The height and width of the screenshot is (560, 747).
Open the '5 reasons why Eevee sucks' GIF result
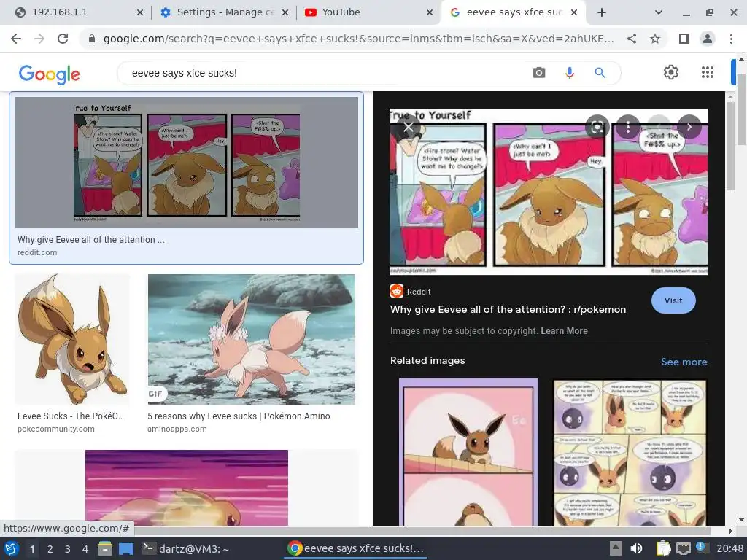251,339
